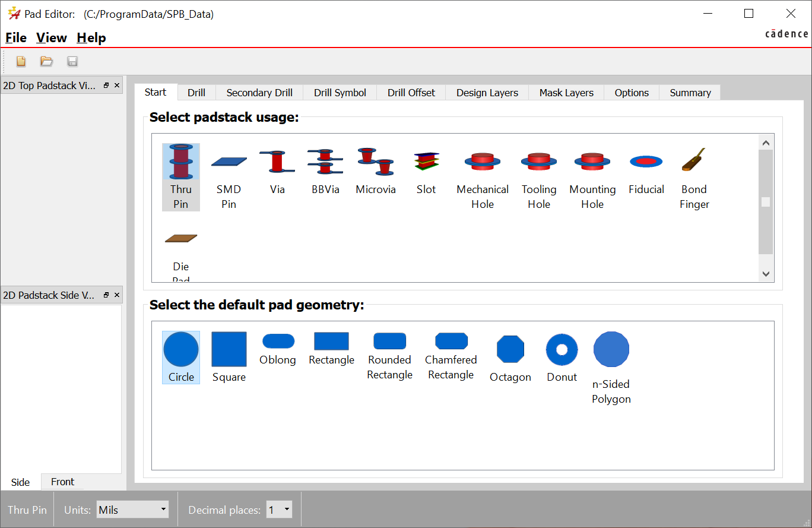Open the Secondary Drill tab

(x=259, y=93)
